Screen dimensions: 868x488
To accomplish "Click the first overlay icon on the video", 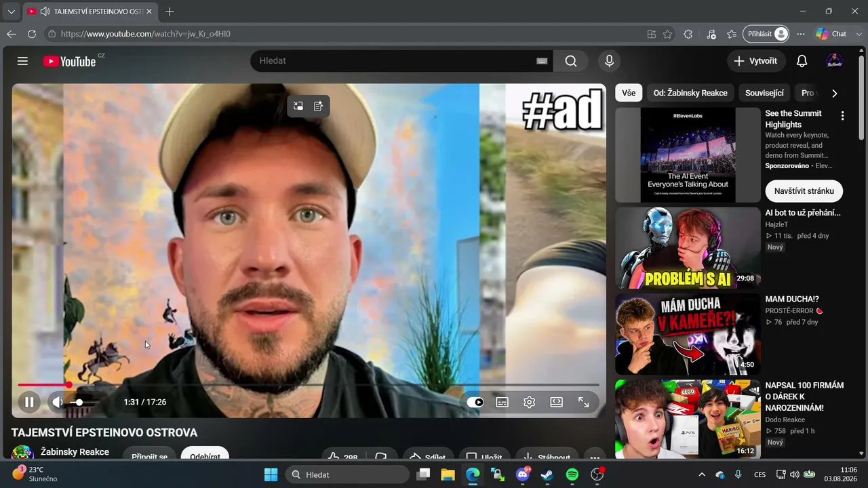I will (298, 106).
